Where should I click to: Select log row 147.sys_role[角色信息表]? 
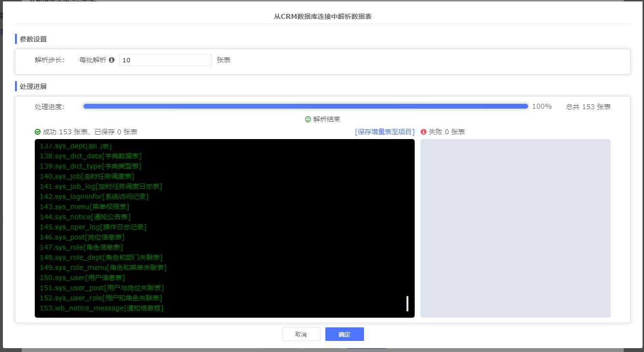point(81,247)
